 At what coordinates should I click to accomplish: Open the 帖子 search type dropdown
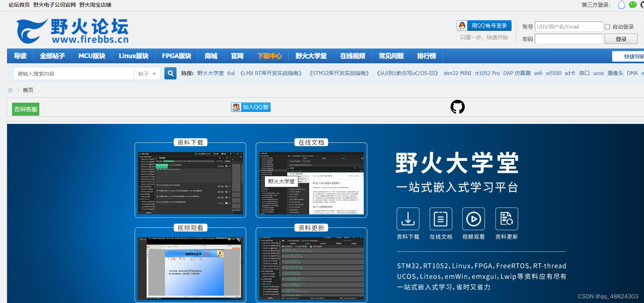click(x=147, y=74)
